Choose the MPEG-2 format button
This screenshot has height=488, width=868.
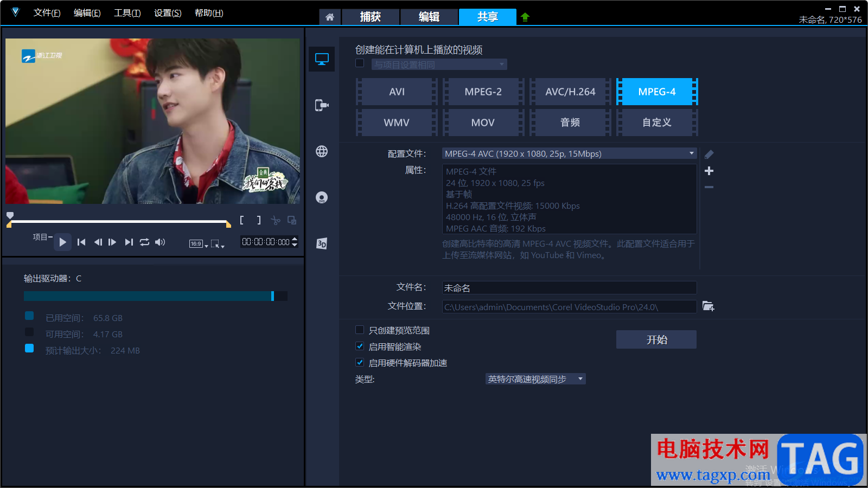click(x=483, y=92)
